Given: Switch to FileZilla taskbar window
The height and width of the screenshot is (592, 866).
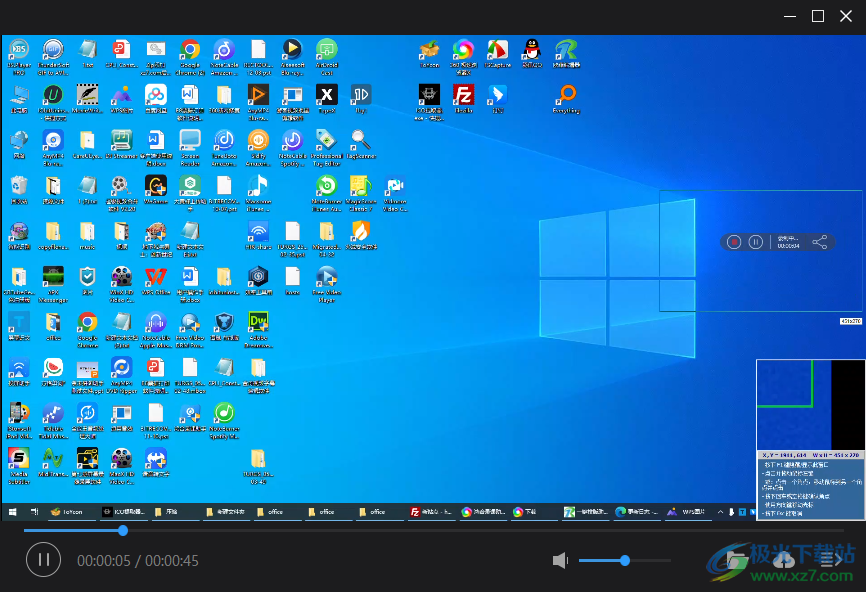Looking at the screenshot, I should pyautogui.click(x=430, y=512).
